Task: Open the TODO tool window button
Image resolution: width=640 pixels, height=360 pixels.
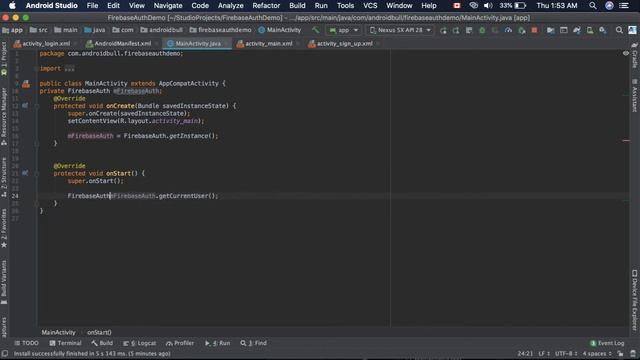Action: tap(26, 343)
